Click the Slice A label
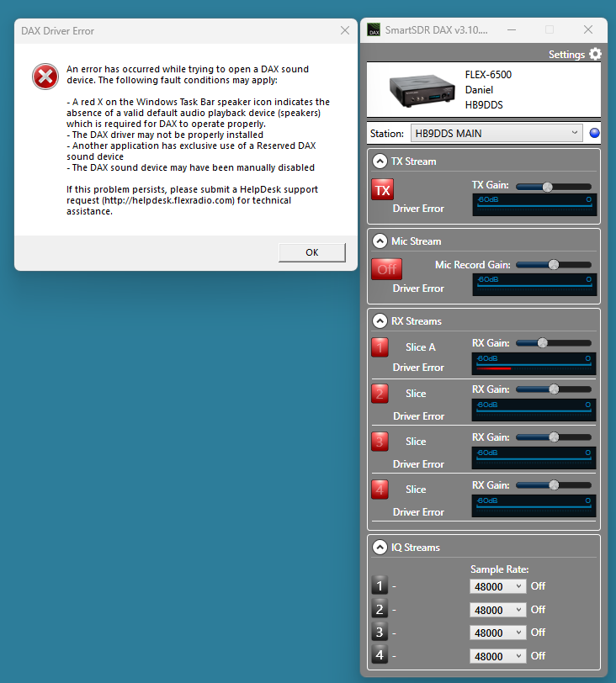Image resolution: width=616 pixels, height=683 pixels. [x=421, y=347]
